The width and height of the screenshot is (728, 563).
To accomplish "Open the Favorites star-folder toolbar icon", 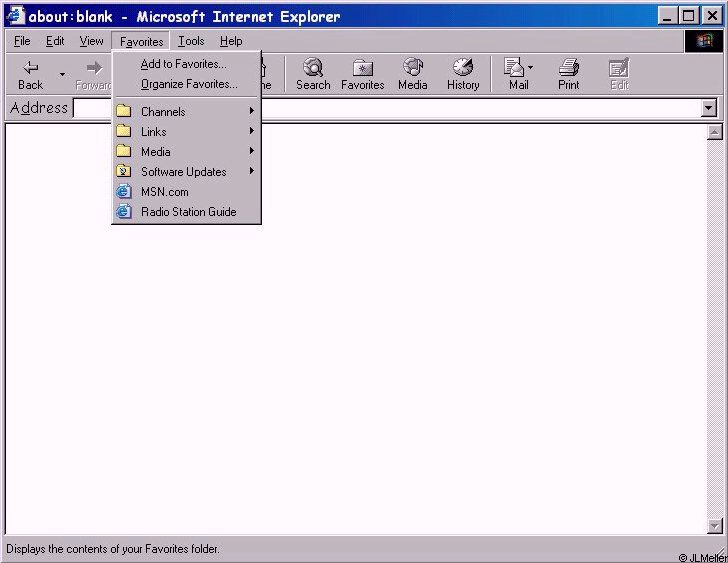I will [363, 68].
